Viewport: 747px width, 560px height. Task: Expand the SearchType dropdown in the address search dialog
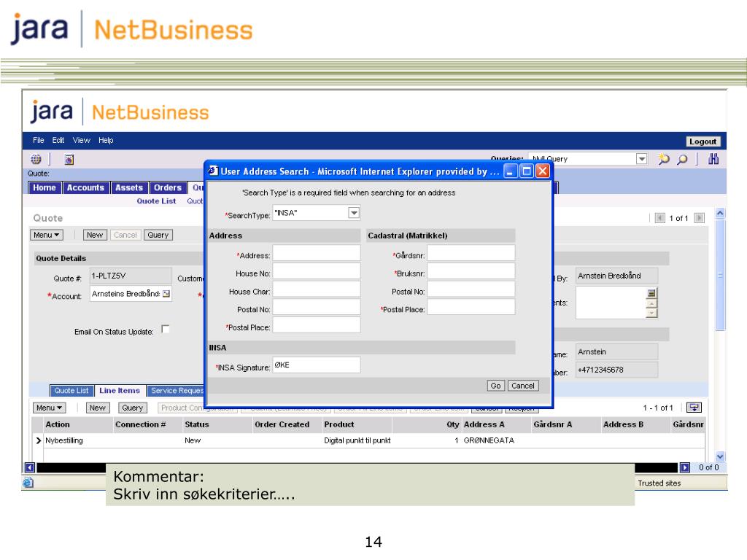click(354, 213)
